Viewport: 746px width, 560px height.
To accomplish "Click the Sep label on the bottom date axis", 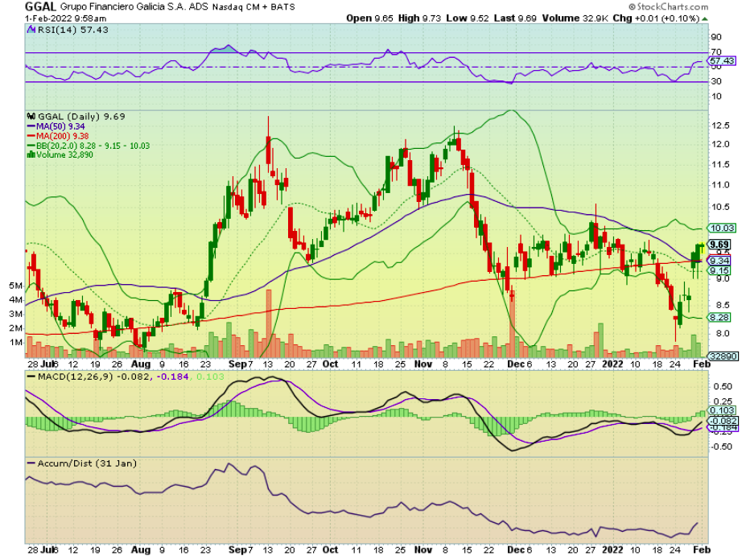I will [x=237, y=550].
